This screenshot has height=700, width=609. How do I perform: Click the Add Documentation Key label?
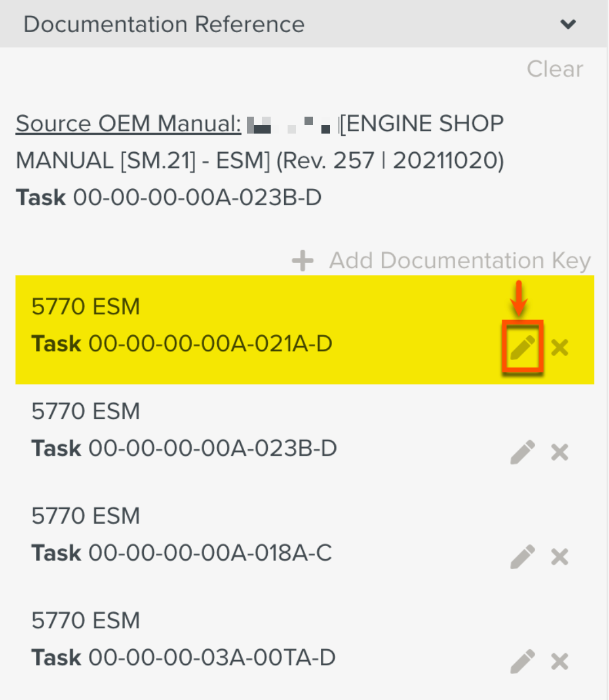coord(460,260)
